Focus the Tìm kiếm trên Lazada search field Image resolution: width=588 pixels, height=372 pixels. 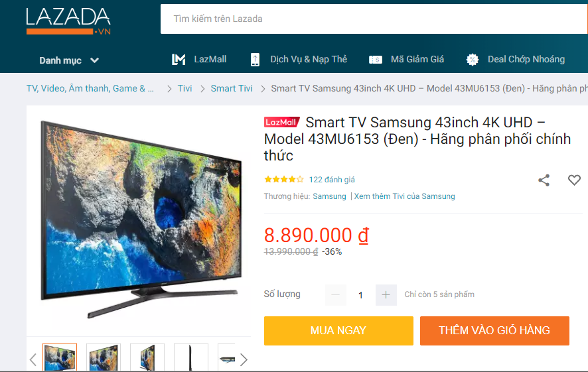point(374,19)
